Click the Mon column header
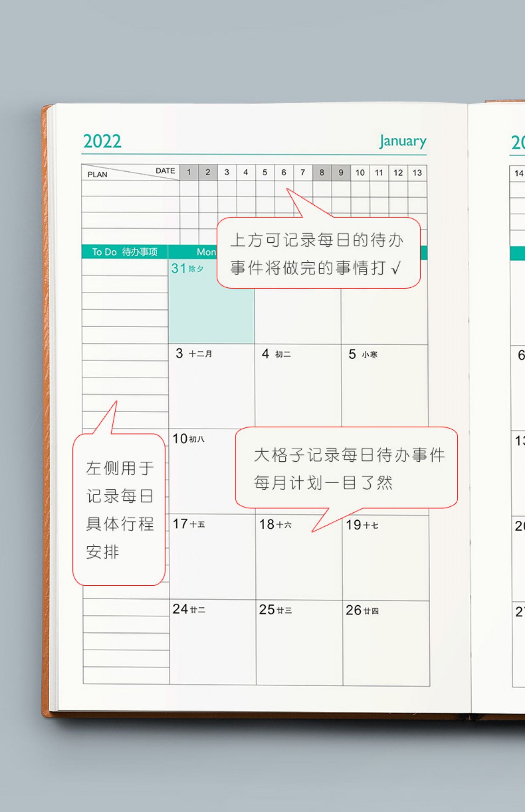The image size is (525, 812). 206,252
